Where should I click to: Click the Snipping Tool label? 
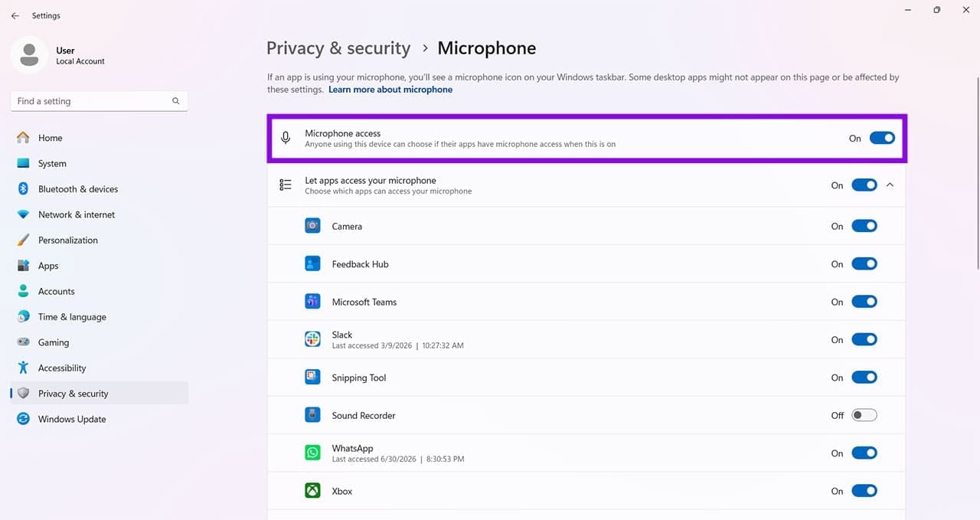[x=359, y=378]
